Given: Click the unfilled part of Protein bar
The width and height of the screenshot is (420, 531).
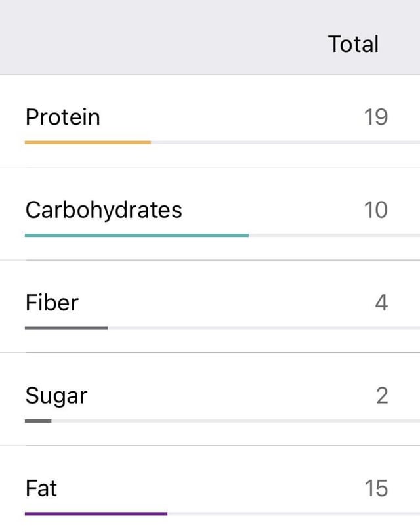Looking at the screenshot, I should tap(285, 142).
